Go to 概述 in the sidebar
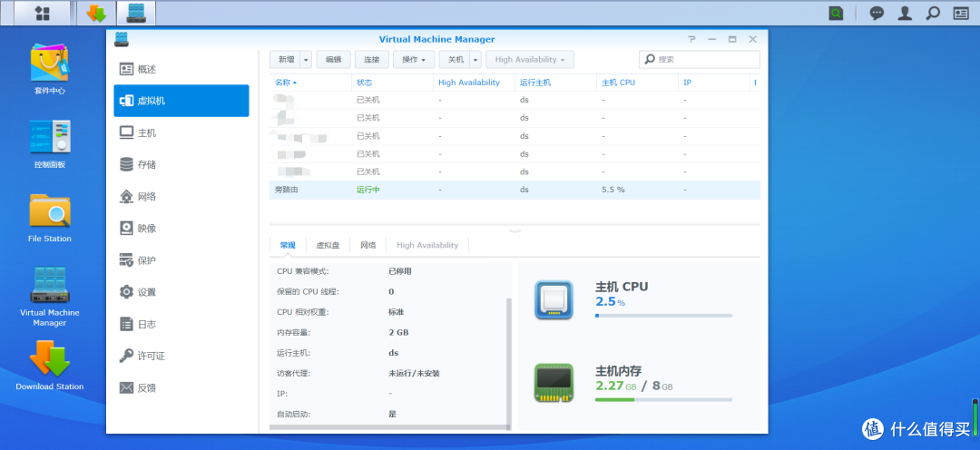This screenshot has width=980, height=450. point(181,69)
